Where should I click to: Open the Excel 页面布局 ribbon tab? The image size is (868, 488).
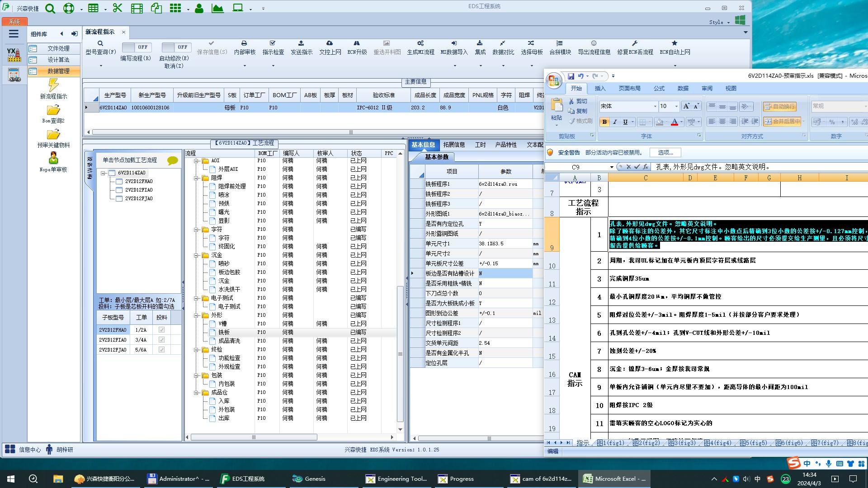(629, 89)
